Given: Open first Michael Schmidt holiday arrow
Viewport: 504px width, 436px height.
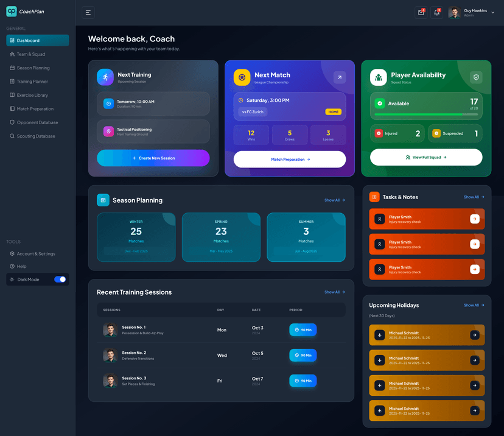Looking at the screenshot, I should [x=475, y=335].
